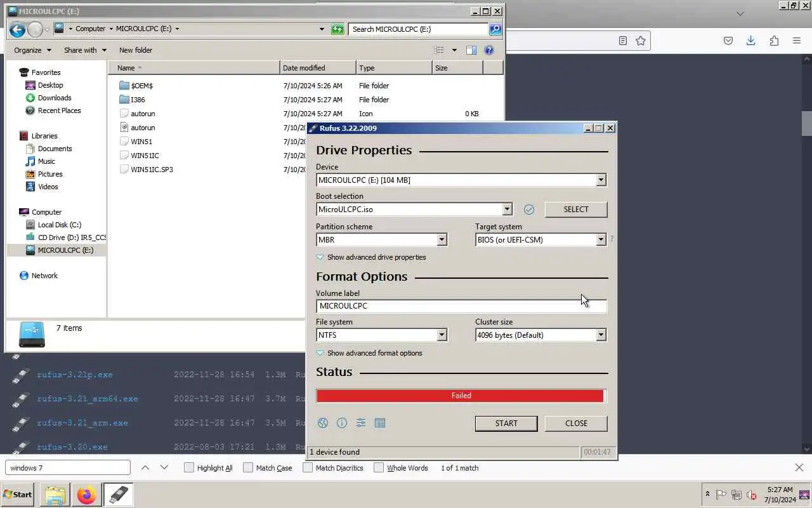812x508 pixels.
Task: Open the Target system dropdown
Action: click(601, 240)
